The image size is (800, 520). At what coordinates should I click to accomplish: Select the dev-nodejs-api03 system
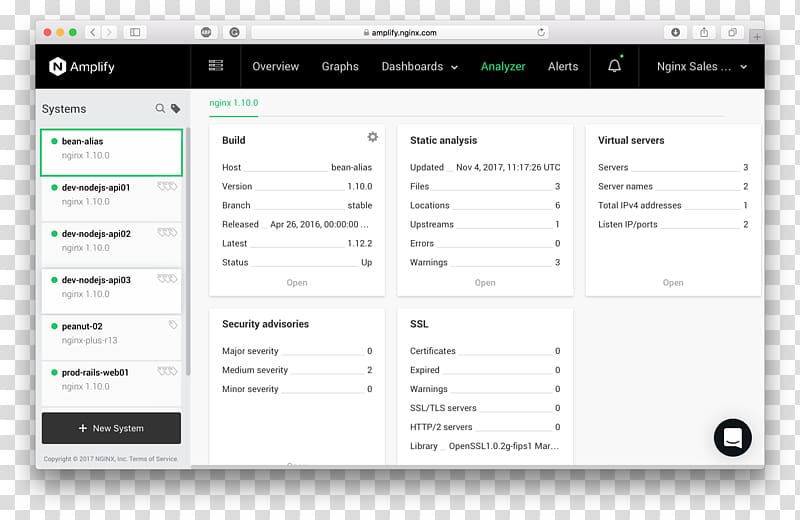coord(111,291)
